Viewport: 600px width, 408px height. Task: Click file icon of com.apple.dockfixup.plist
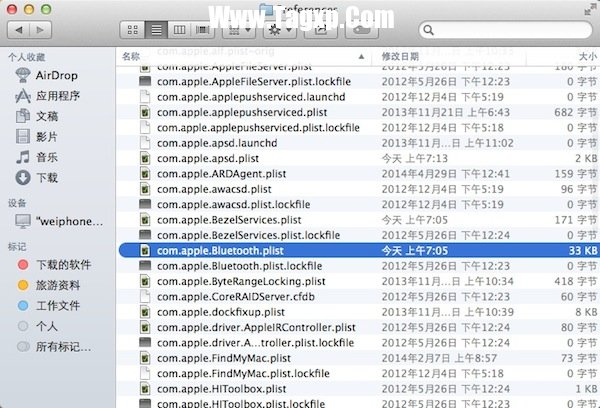[145, 312]
